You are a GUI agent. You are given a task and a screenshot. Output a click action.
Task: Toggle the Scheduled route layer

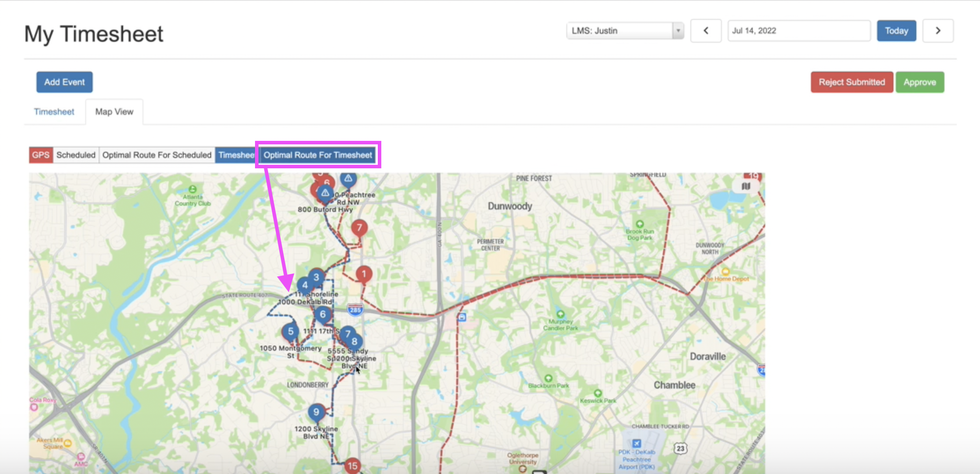coord(76,155)
